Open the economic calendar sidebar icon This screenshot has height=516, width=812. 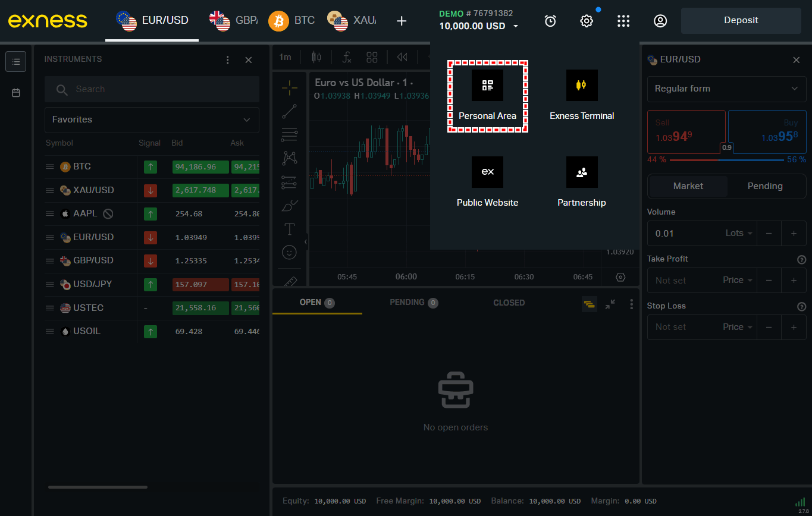(x=16, y=93)
